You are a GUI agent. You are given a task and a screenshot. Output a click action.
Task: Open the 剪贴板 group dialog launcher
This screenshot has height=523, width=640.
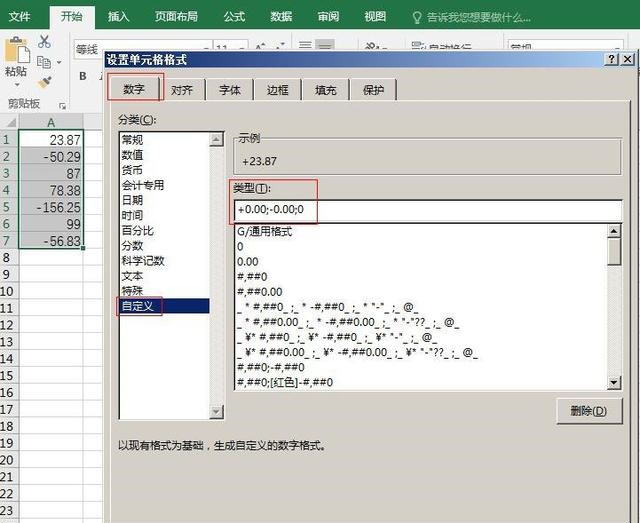coord(62,106)
